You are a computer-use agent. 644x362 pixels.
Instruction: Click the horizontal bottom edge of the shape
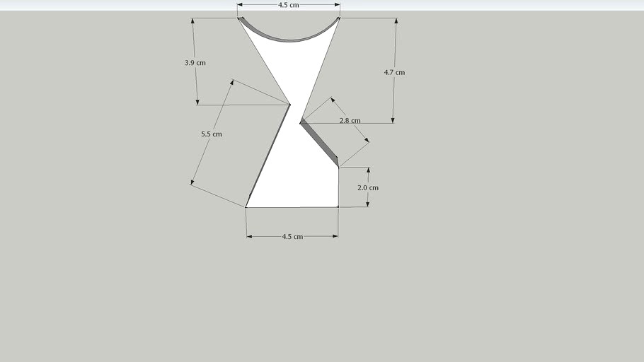point(292,207)
